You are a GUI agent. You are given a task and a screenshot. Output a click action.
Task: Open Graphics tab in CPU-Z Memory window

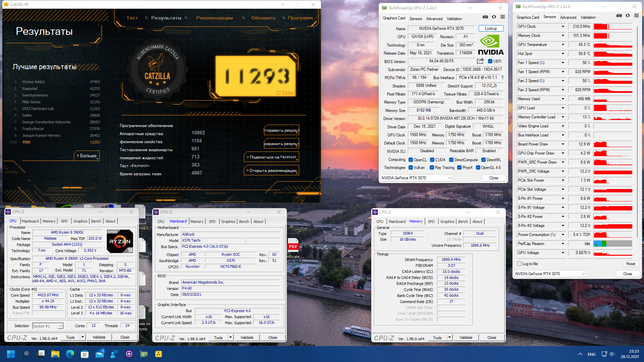(x=447, y=222)
